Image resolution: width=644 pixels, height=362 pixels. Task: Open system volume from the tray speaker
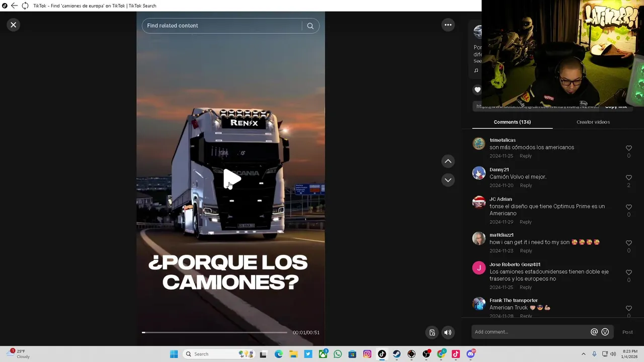tap(613, 354)
